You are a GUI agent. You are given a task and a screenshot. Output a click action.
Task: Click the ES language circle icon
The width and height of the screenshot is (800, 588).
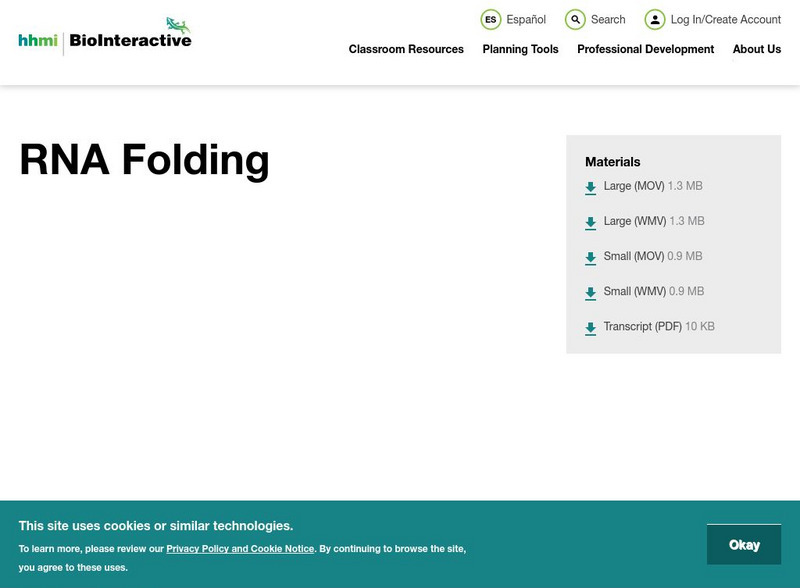pos(490,19)
